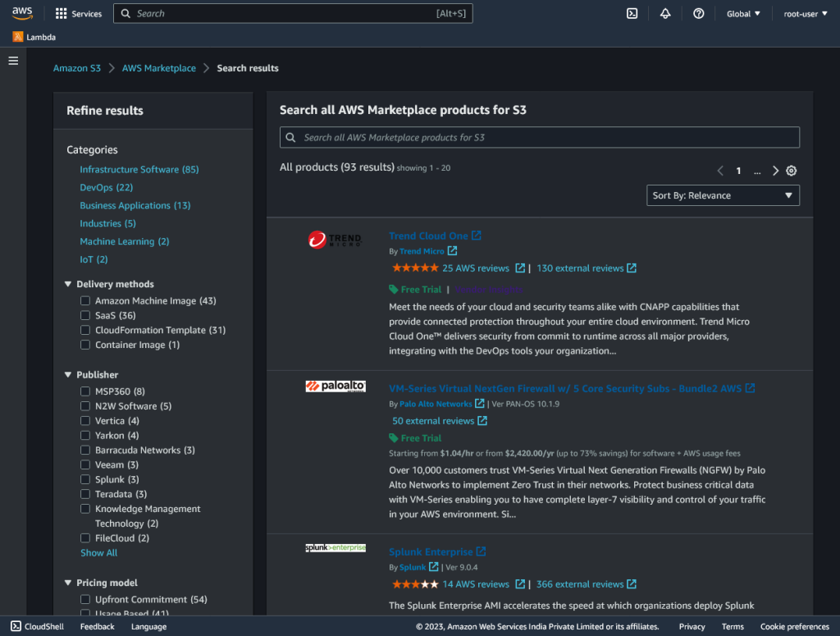Screen dimensions: 840x636
Task: Open the Machine Learning category
Action: click(x=125, y=241)
